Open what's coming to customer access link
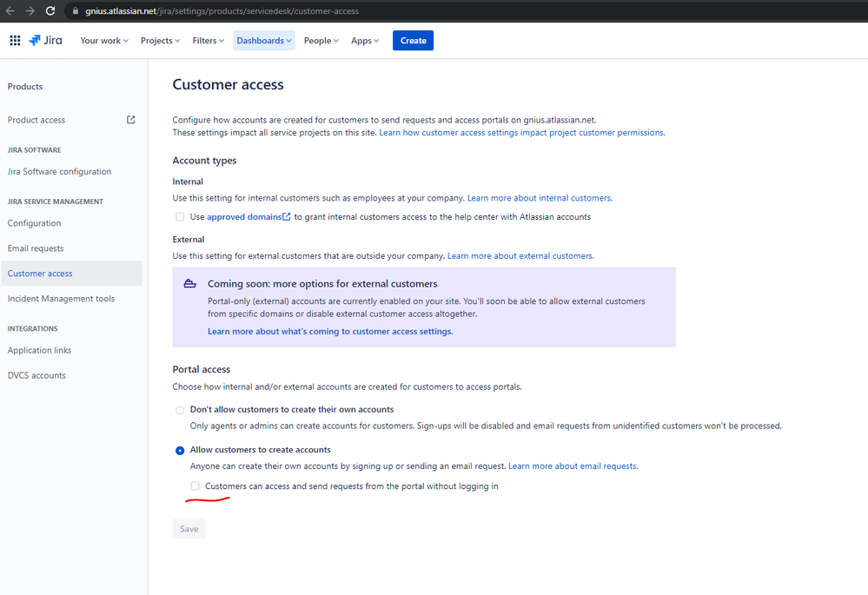 click(x=330, y=332)
